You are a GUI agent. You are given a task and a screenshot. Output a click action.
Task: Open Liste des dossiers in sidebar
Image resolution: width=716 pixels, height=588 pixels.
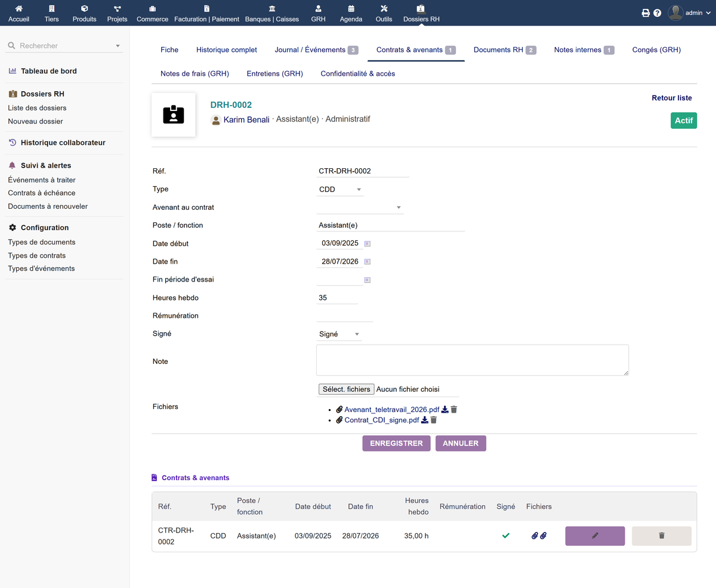tap(37, 108)
